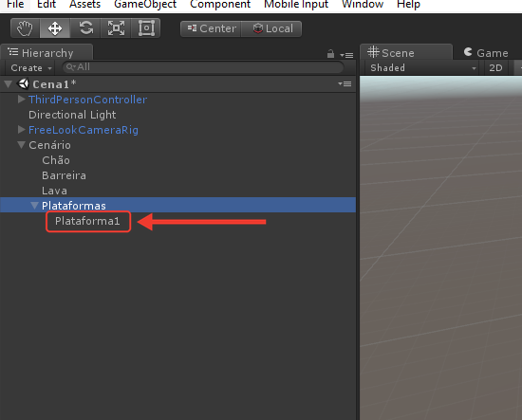The image size is (522, 420).
Task: Select the Plataformas object
Action: pos(74,206)
